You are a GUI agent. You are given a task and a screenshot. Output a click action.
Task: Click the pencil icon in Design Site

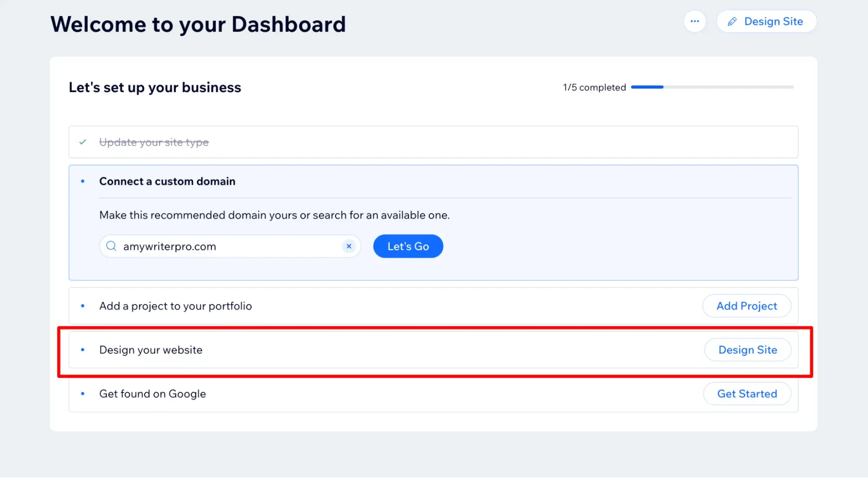tap(732, 21)
